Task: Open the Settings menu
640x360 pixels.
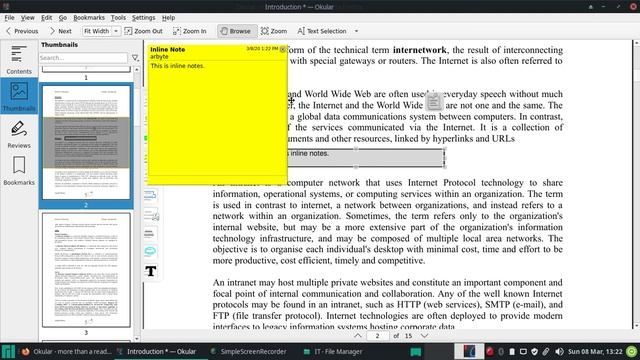Action: coord(144,18)
